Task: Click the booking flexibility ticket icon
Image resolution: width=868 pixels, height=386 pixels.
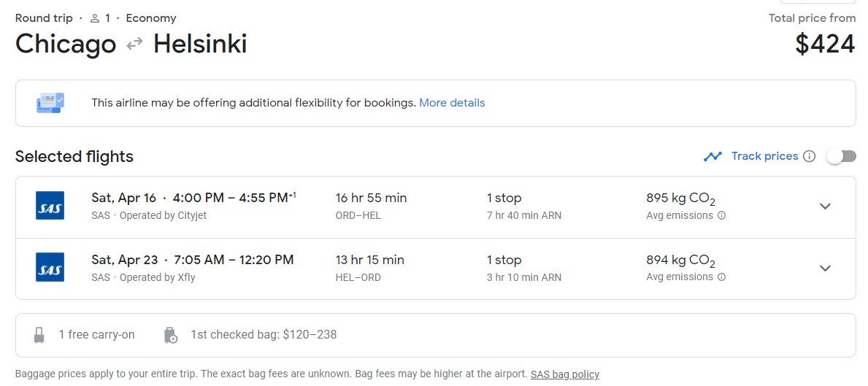Action: pyautogui.click(x=50, y=103)
